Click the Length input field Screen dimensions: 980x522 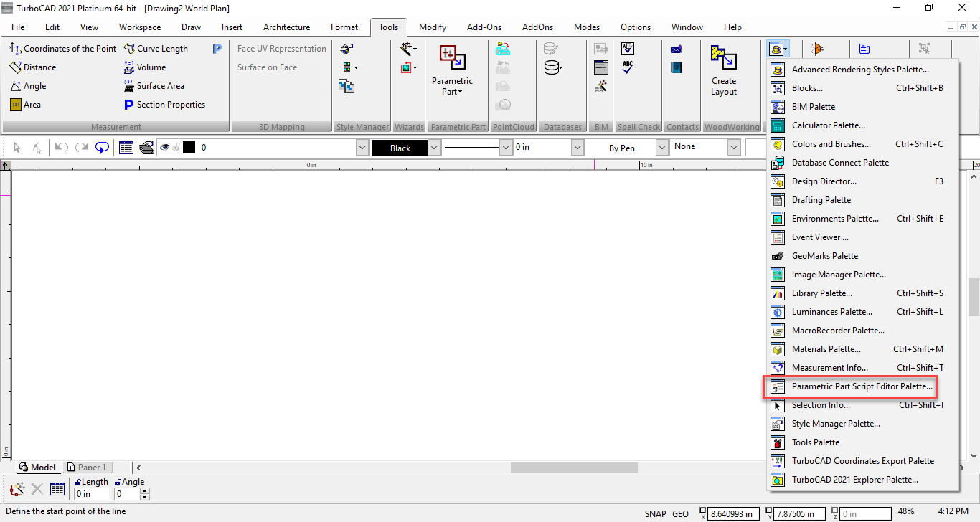93,494
